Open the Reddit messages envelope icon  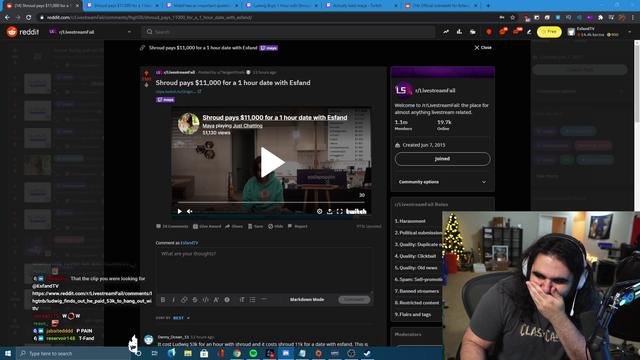pyautogui.click(x=517, y=31)
